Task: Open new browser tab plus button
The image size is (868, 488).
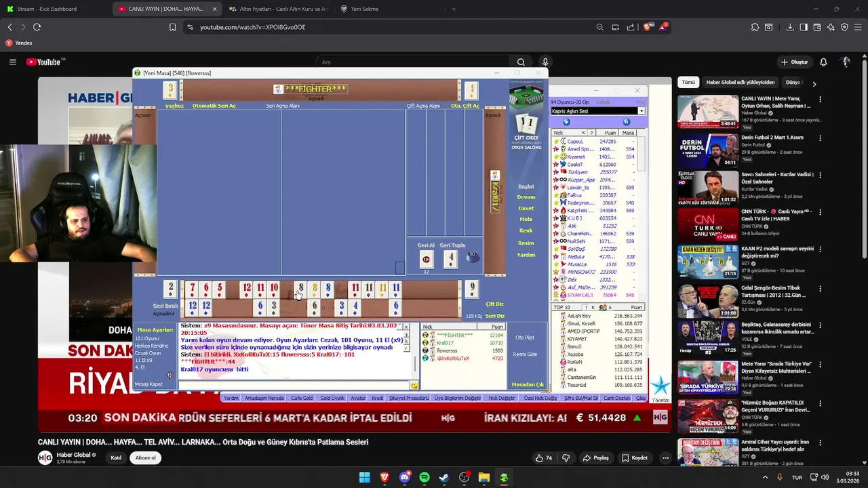Action: [x=454, y=9]
